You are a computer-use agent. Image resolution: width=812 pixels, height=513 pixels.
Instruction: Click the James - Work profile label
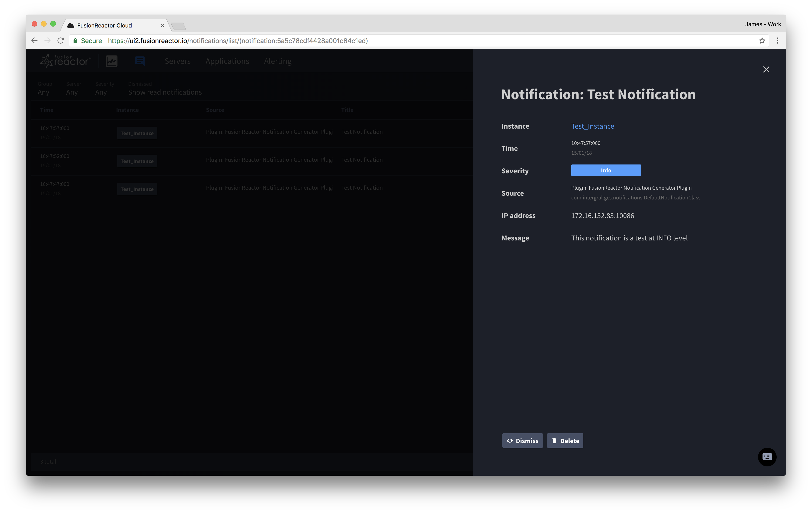click(763, 24)
